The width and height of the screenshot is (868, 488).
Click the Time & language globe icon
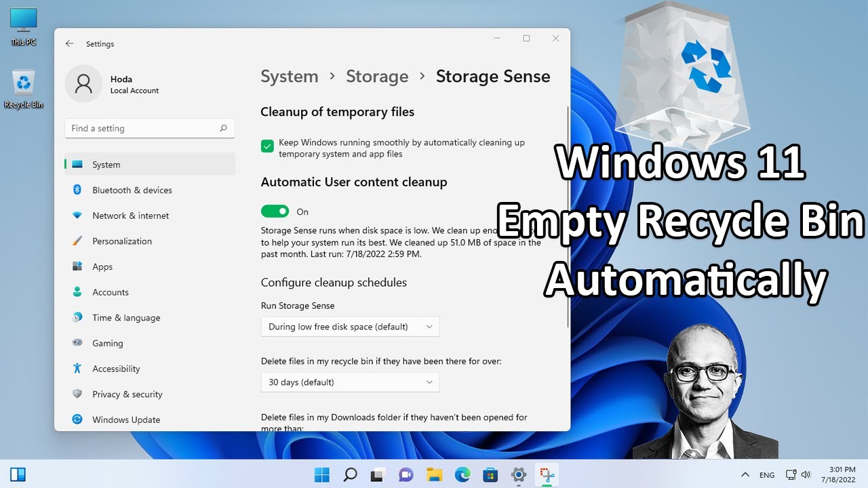(x=77, y=317)
